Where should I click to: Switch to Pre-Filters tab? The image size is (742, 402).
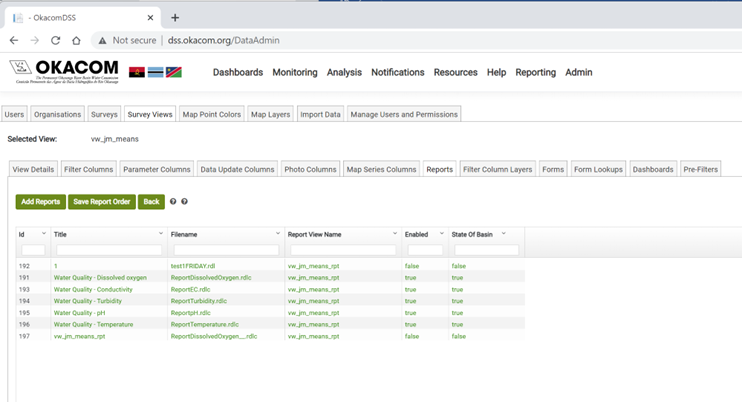point(700,169)
